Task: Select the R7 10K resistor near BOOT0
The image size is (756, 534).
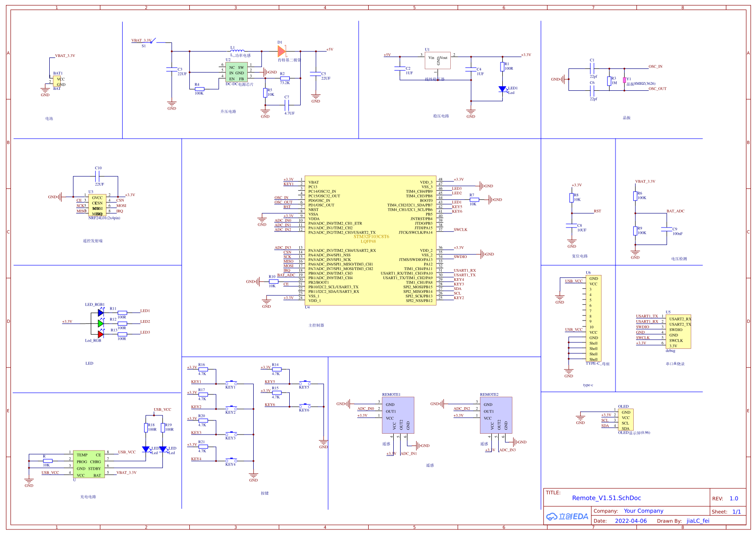Action: tap(474, 200)
